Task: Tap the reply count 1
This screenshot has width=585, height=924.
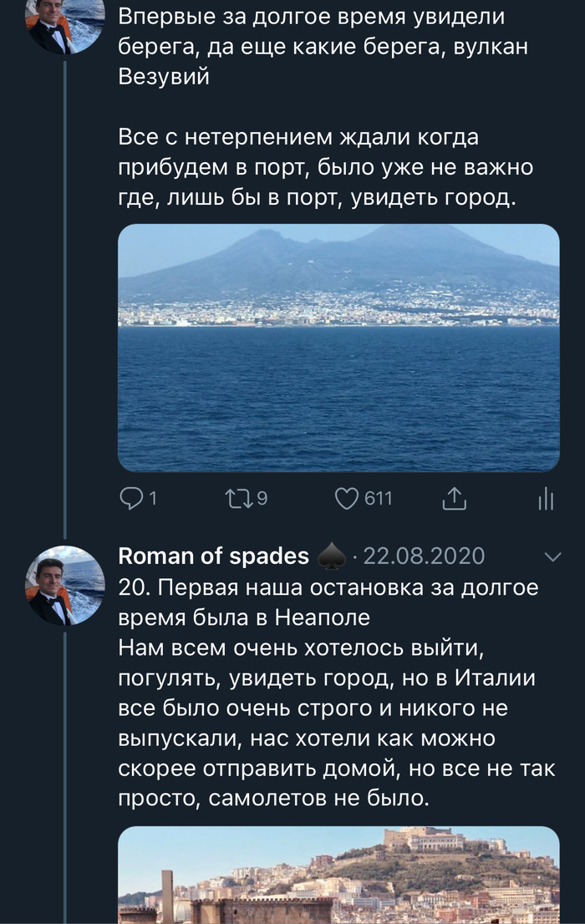Action: coord(152,499)
